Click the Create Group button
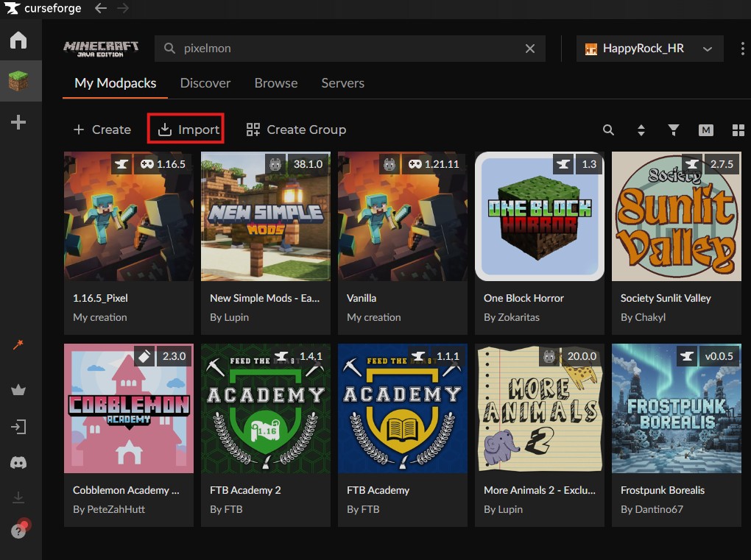Screen dimensions: 751x560 click(x=296, y=130)
